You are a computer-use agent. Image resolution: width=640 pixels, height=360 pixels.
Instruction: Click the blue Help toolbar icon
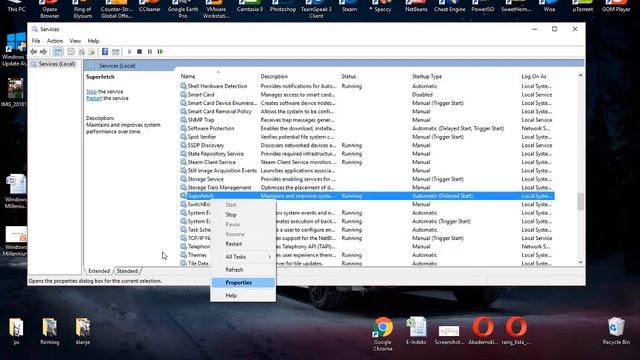[105, 52]
